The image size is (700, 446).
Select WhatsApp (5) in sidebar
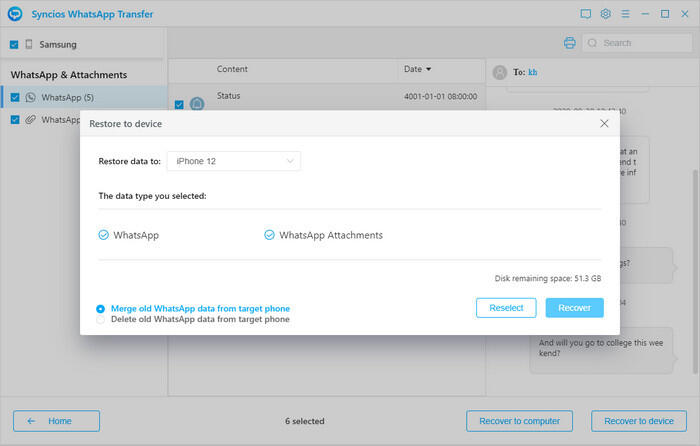[67, 97]
